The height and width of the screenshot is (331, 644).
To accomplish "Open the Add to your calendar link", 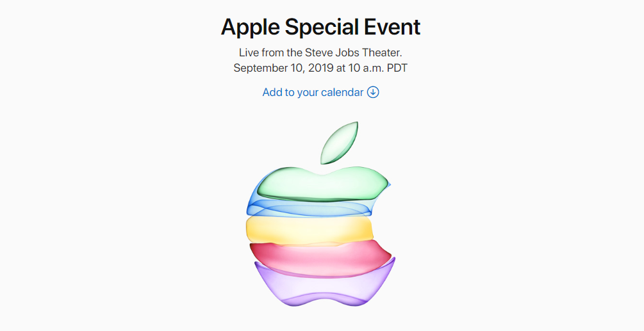I will tap(320, 92).
